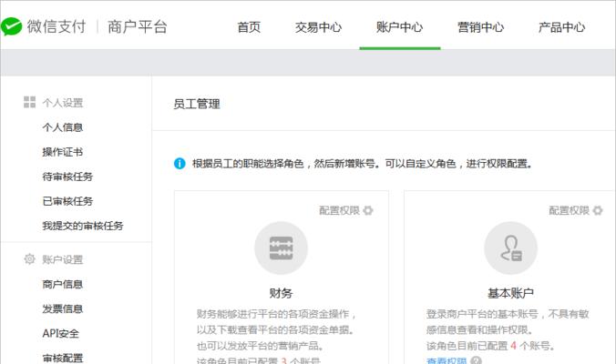Click the 财务 abacus role icon

[281, 248]
